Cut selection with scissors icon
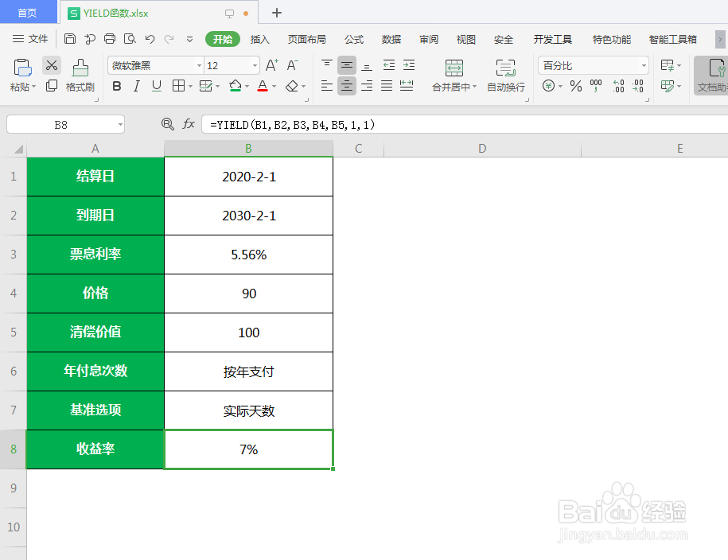 (x=52, y=65)
